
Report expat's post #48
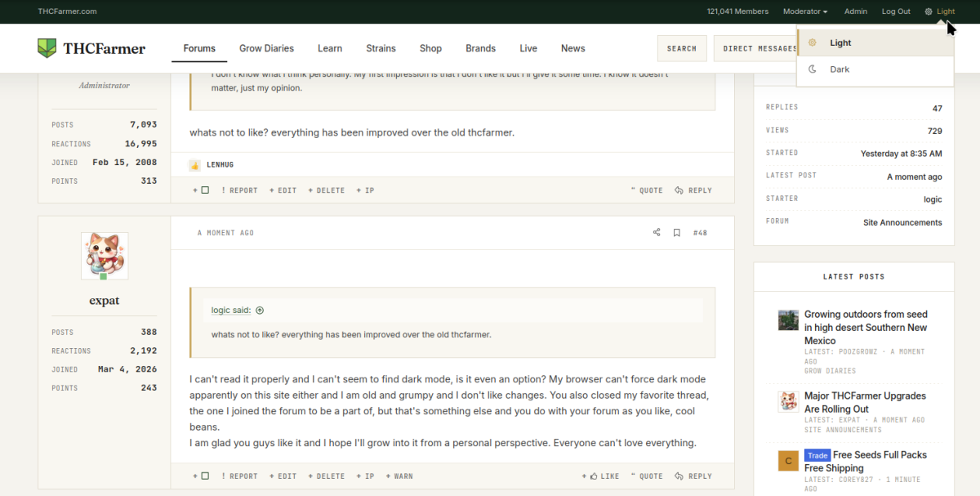tap(239, 476)
